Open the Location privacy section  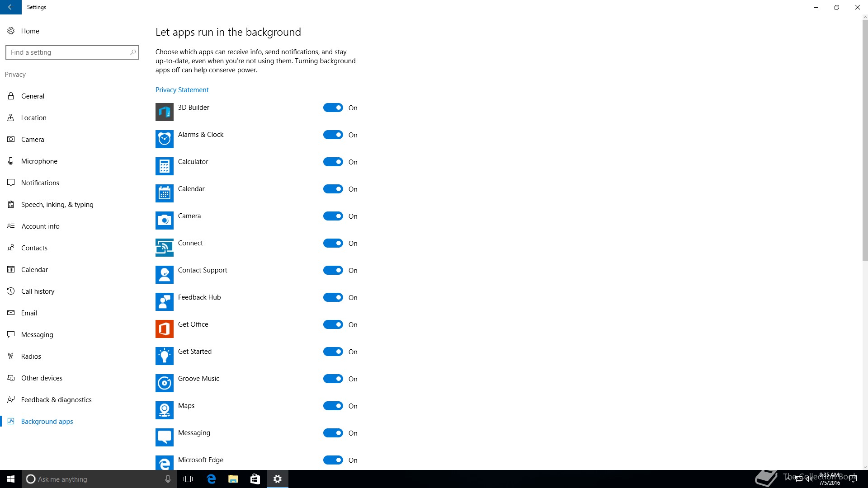[x=33, y=118]
